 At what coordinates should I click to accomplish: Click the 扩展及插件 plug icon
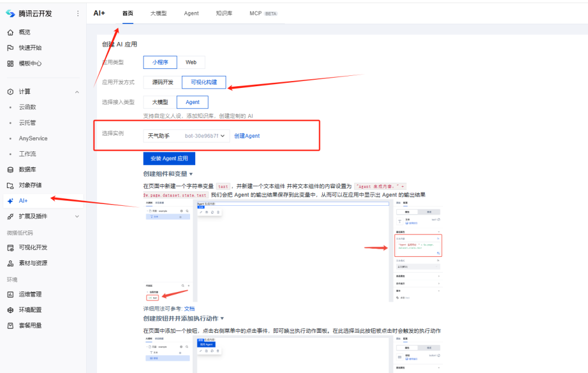coord(10,217)
